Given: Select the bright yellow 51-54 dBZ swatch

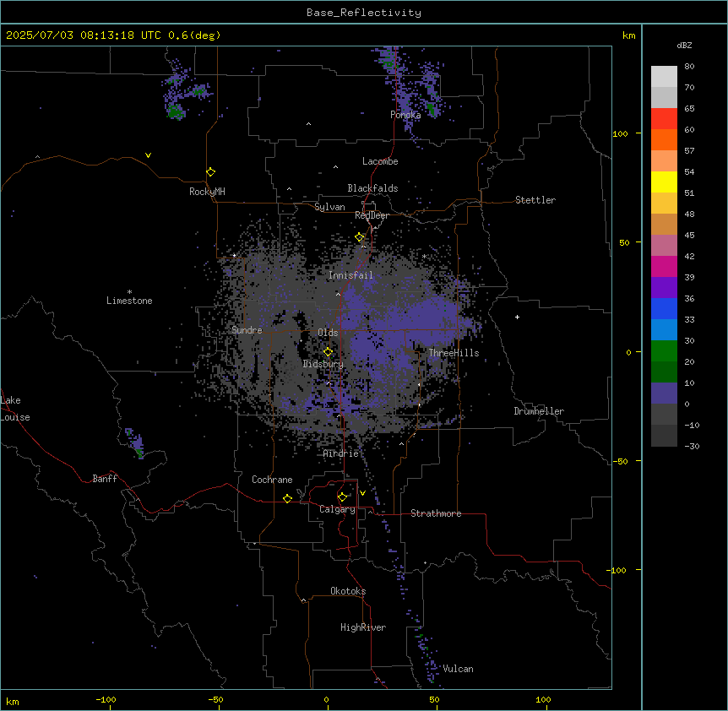Looking at the screenshot, I should pyautogui.click(x=664, y=182).
